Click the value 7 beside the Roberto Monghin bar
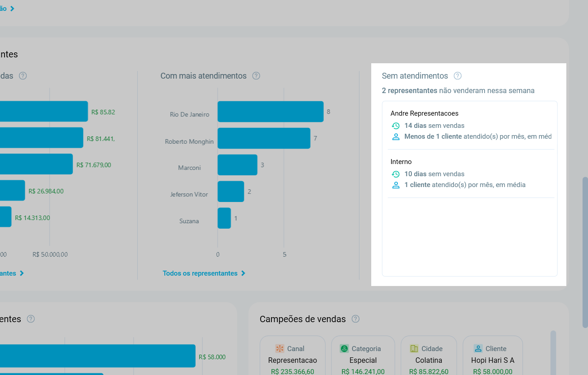The image size is (588, 375). pos(315,138)
